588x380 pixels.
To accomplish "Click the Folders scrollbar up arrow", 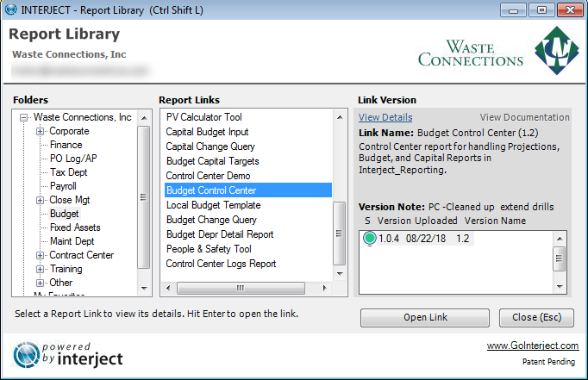I will click(144, 118).
